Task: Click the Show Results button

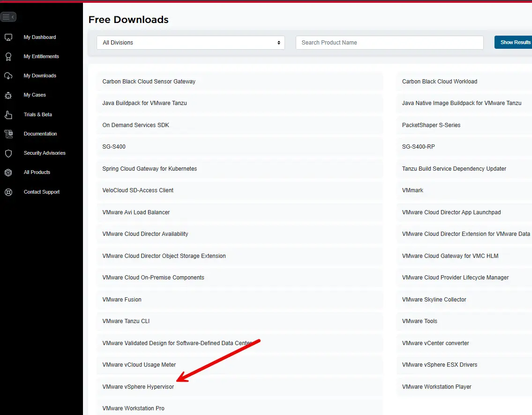Action: (513, 42)
